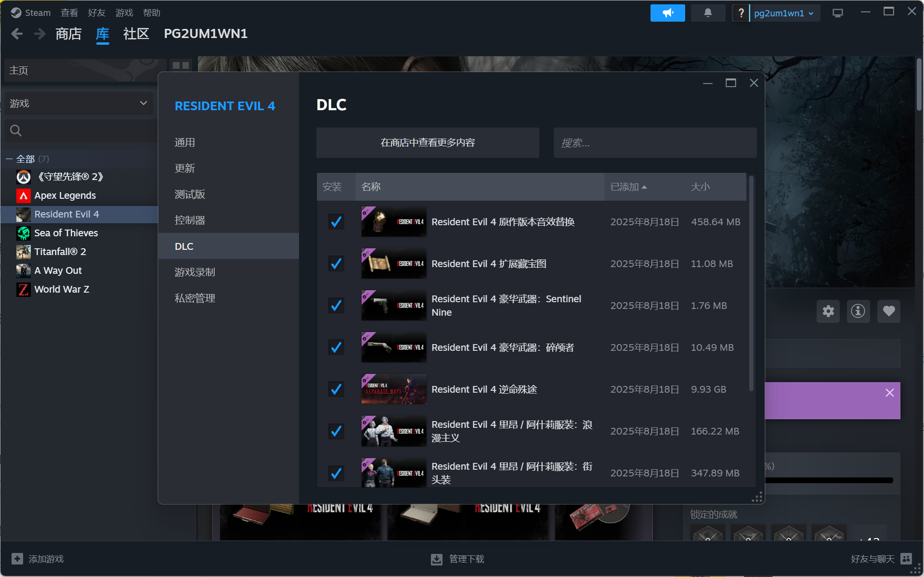Image resolution: width=924 pixels, height=577 pixels.
Task: Click the DLC list scrollbar
Action: (x=751, y=284)
